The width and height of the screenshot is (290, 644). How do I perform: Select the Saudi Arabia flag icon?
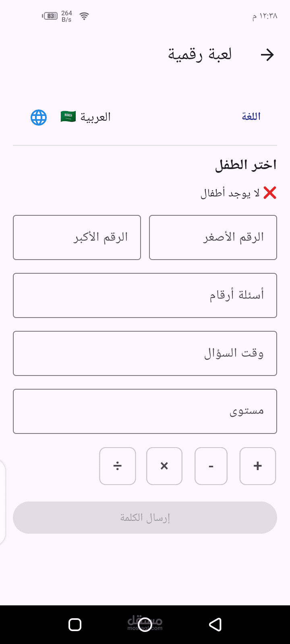click(x=68, y=117)
